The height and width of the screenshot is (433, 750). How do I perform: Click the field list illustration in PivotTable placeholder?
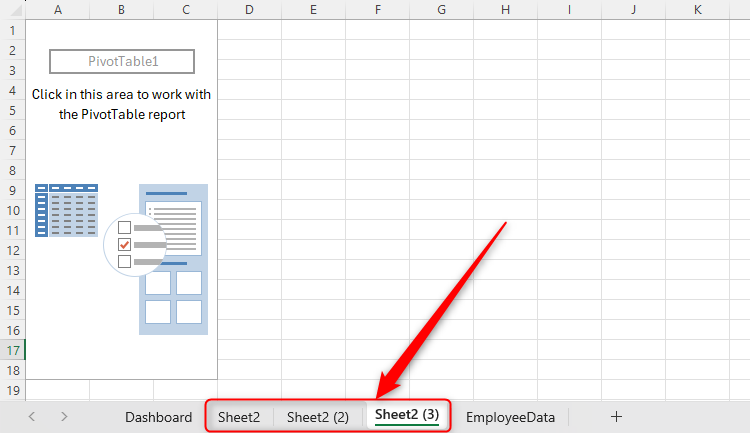coord(173,258)
